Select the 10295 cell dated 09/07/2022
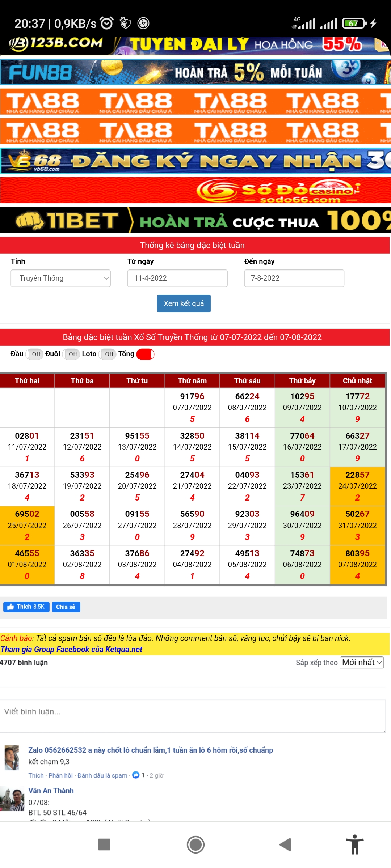The width and height of the screenshot is (391, 868). coord(302,408)
